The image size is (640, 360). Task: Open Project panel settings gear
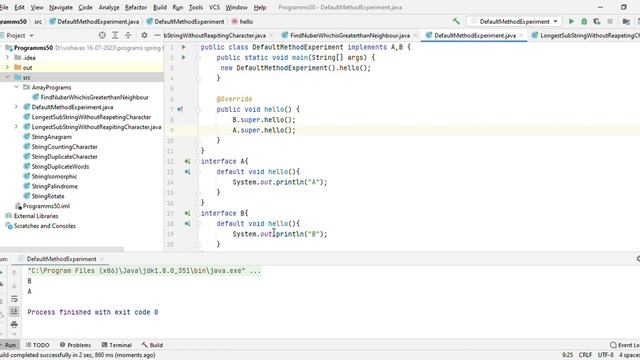pos(144,36)
